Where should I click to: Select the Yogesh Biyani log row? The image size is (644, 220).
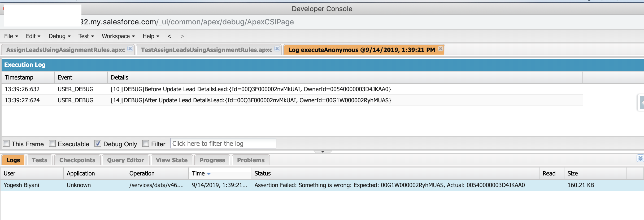click(21, 185)
